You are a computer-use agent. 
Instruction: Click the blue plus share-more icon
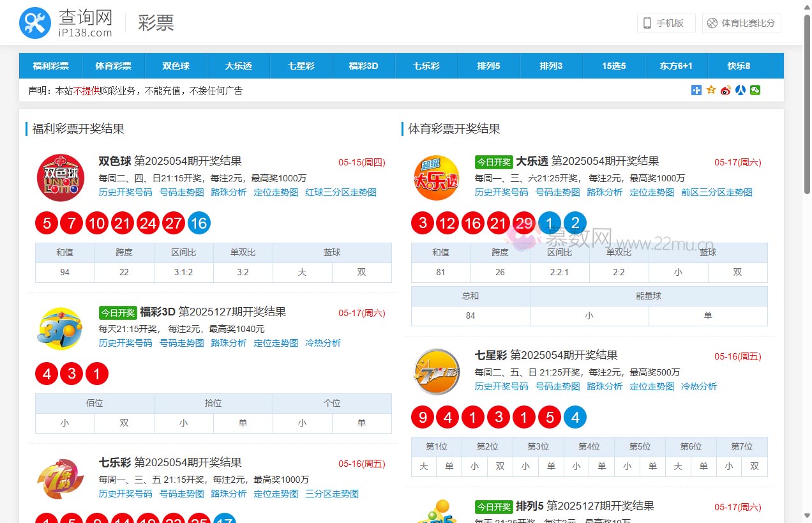point(696,90)
